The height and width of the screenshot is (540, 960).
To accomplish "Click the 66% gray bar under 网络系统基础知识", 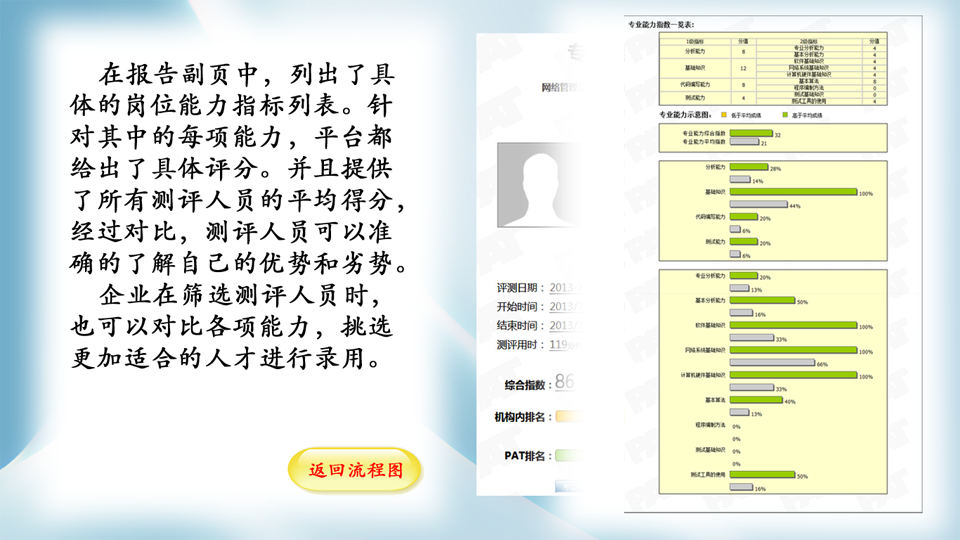I will pyautogui.click(x=772, y=362).
